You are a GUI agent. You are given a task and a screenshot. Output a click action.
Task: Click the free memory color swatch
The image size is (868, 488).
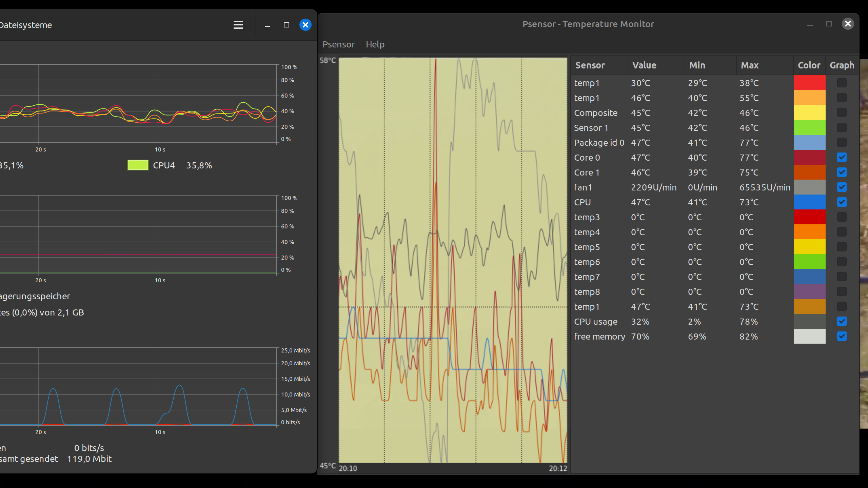[x=809, y=336]
